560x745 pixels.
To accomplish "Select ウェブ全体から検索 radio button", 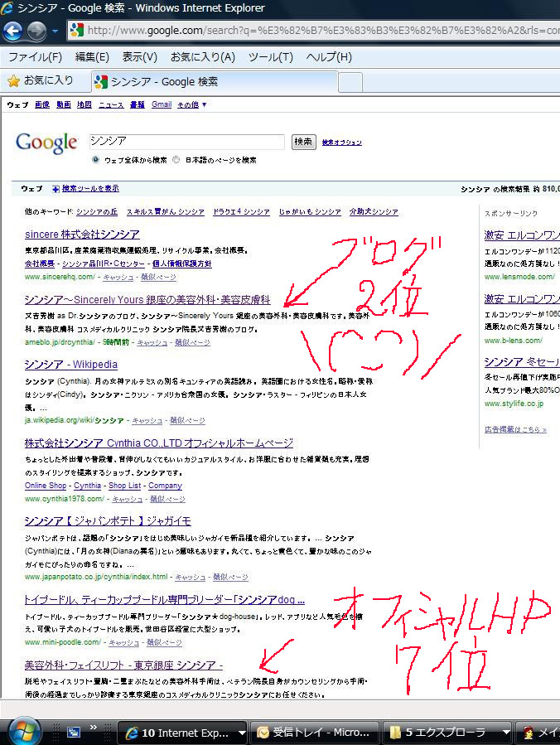I will coord(95,160).
